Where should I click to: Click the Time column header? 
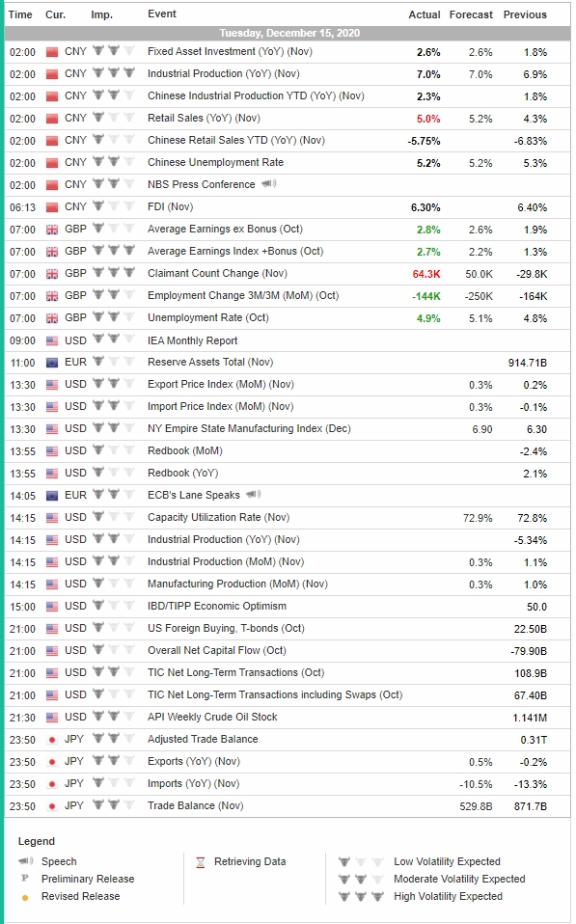pos(20,14)
